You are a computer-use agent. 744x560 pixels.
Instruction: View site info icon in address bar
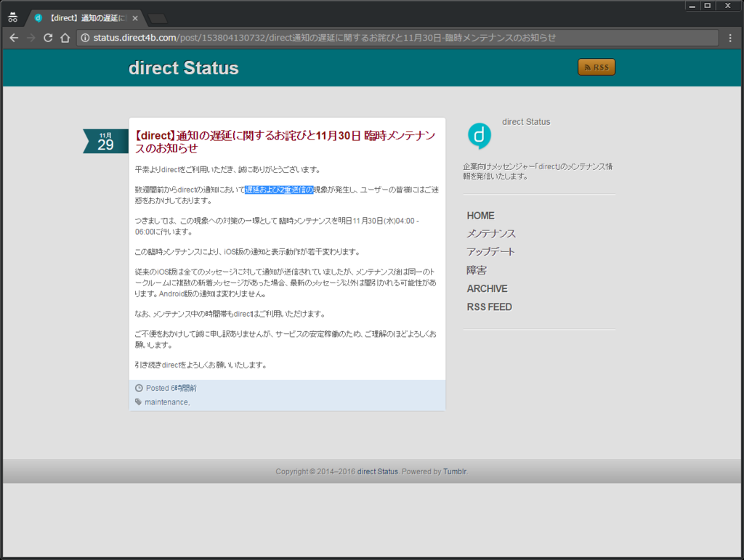pyautogui.click(x=85, y=38)
